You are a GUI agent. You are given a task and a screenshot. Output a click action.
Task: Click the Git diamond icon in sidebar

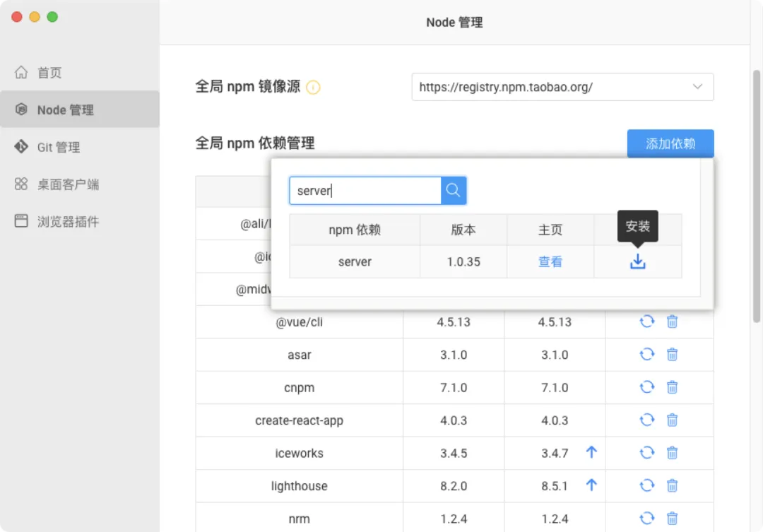(21, 146)
